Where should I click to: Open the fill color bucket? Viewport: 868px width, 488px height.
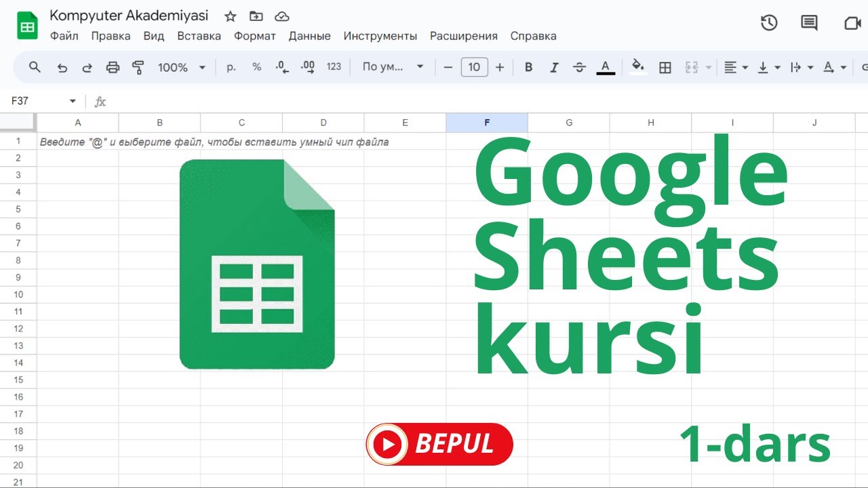tap(637, 67)
